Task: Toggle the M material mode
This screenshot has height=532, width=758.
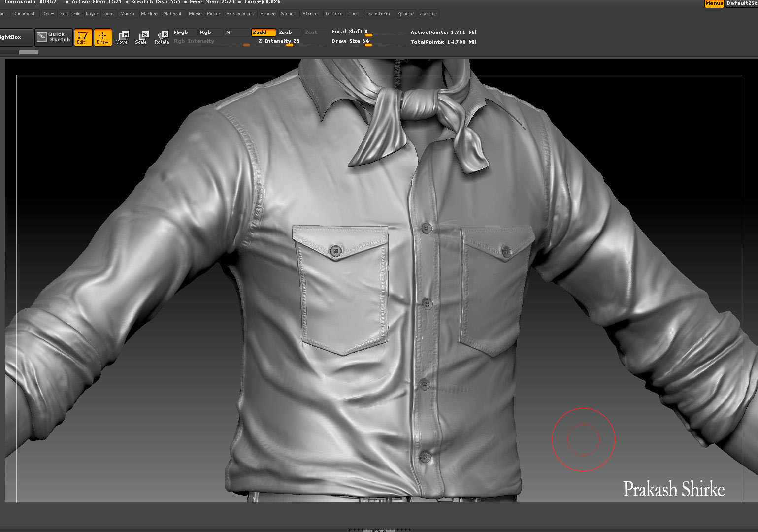Action: [x=235, y=32]
